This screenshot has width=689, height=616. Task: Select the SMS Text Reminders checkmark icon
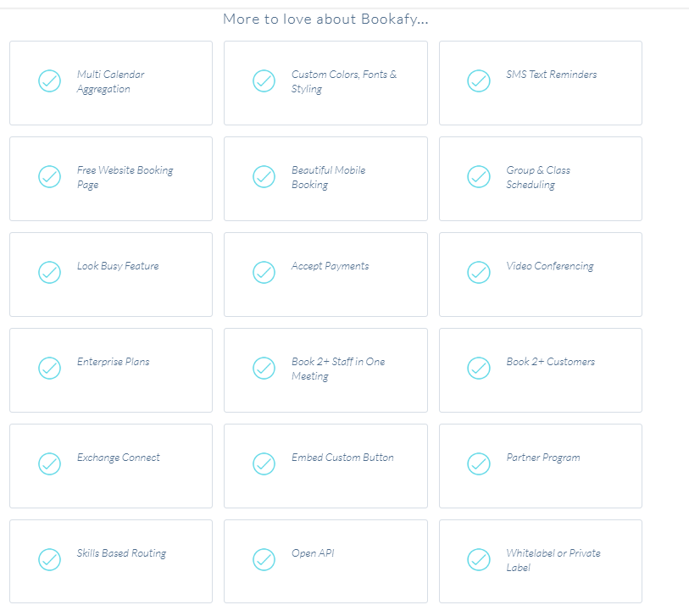478,81
